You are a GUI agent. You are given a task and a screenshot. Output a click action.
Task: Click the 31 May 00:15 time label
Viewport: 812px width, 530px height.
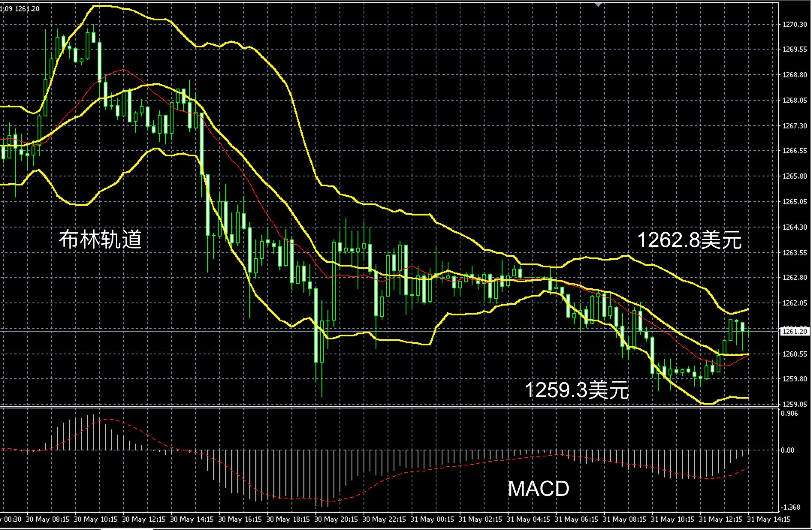coord(432,519)
